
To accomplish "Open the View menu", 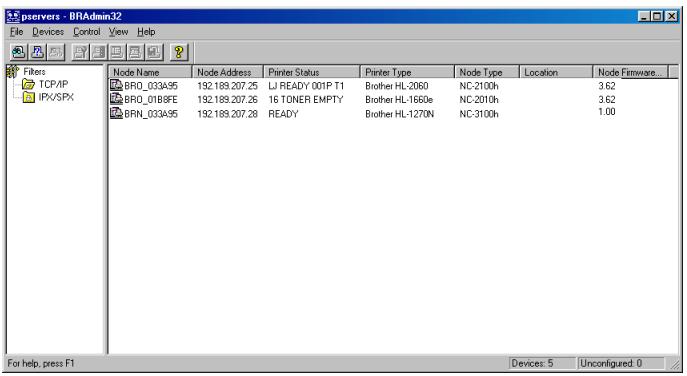I will coord(118,32).
